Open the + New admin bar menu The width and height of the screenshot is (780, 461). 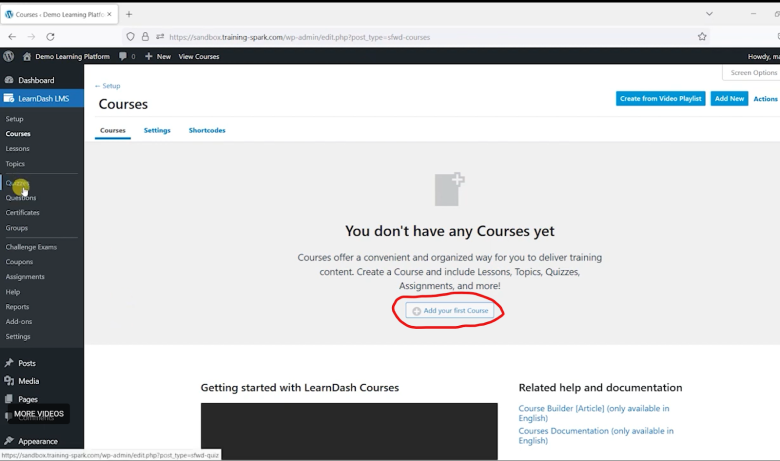coord(158,57)
